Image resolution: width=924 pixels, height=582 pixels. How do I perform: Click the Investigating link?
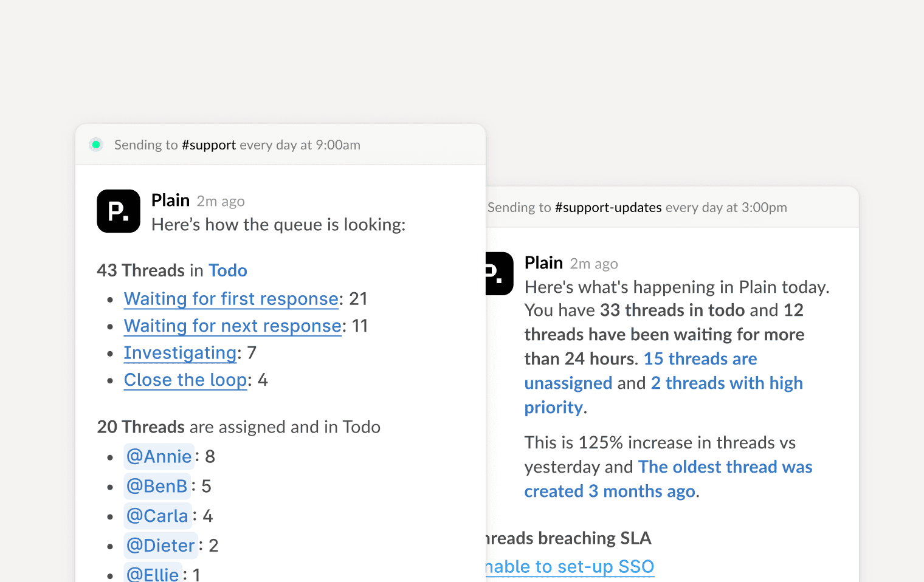point(180,353)
